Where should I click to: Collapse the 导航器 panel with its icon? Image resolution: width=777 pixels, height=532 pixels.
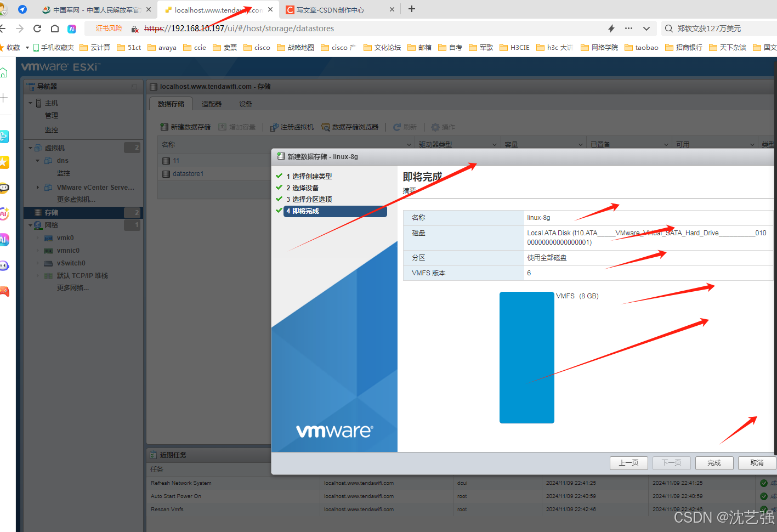point(134,87)
